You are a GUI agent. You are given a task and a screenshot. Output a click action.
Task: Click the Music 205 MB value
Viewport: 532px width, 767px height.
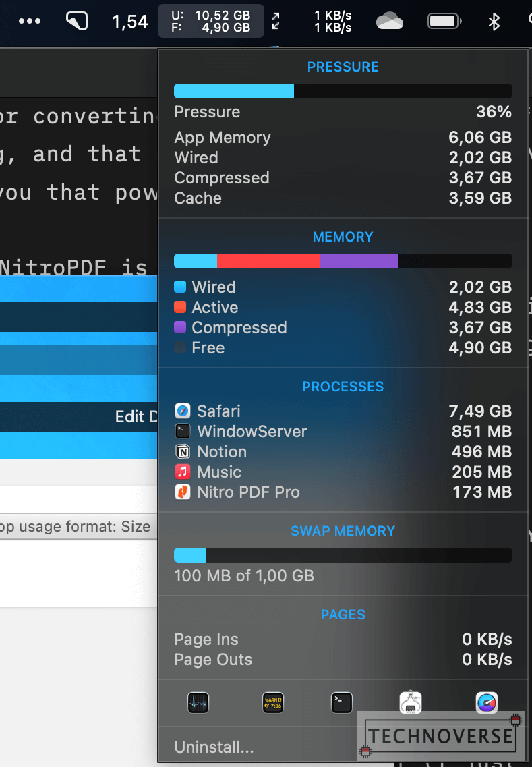(481, 472)
